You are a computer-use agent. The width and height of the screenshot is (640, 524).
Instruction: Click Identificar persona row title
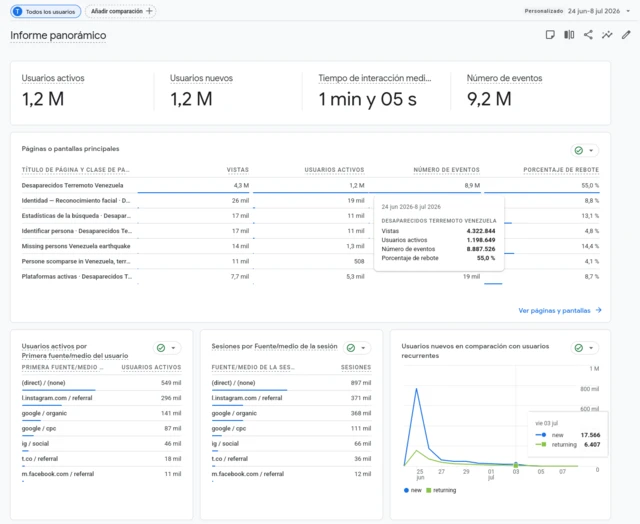click(77, 231)
